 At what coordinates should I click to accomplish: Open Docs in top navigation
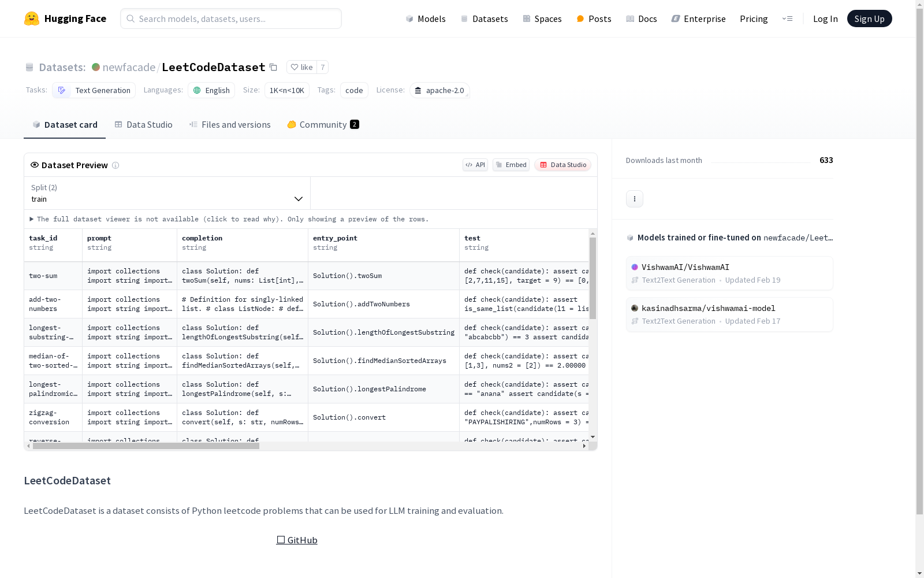(642, 18)
